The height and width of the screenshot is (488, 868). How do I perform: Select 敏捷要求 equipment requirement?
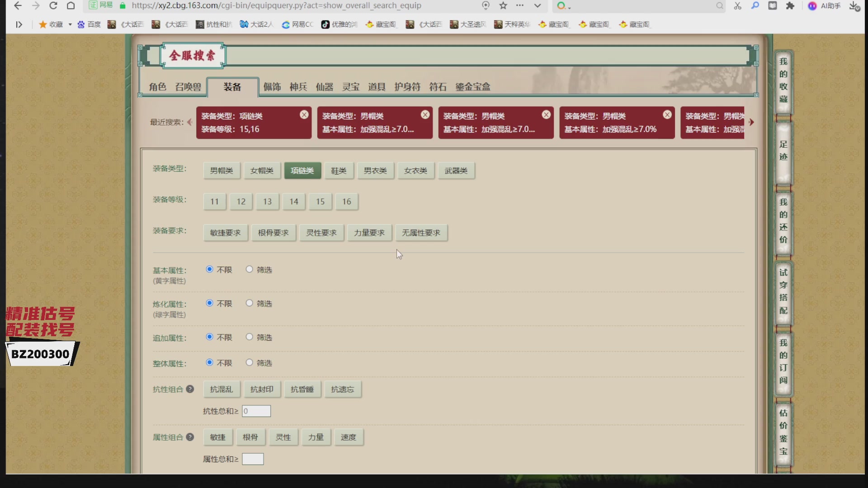coord(226,233)
